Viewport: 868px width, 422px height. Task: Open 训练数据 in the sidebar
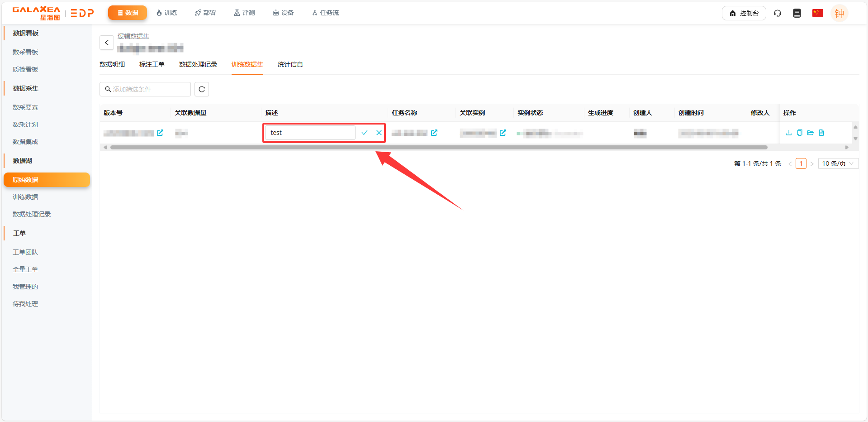(25, 197)
